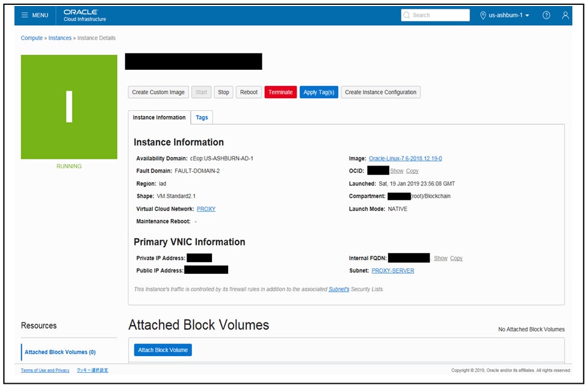
Task: Terminate the instance
Action: pyautogui.click(x=280, y=92)
